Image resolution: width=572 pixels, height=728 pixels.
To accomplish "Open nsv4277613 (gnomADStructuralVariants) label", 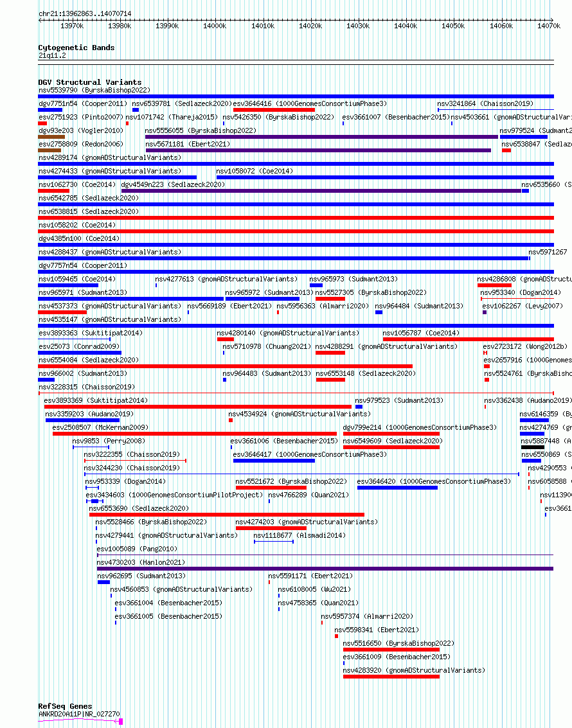I will pos(226,279).
